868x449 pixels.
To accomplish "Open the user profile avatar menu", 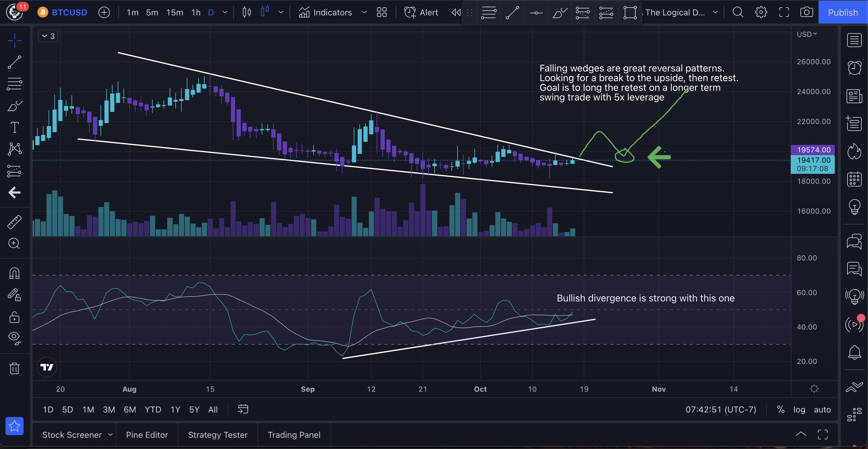I will pyautogui.click(x=14, y=12).
